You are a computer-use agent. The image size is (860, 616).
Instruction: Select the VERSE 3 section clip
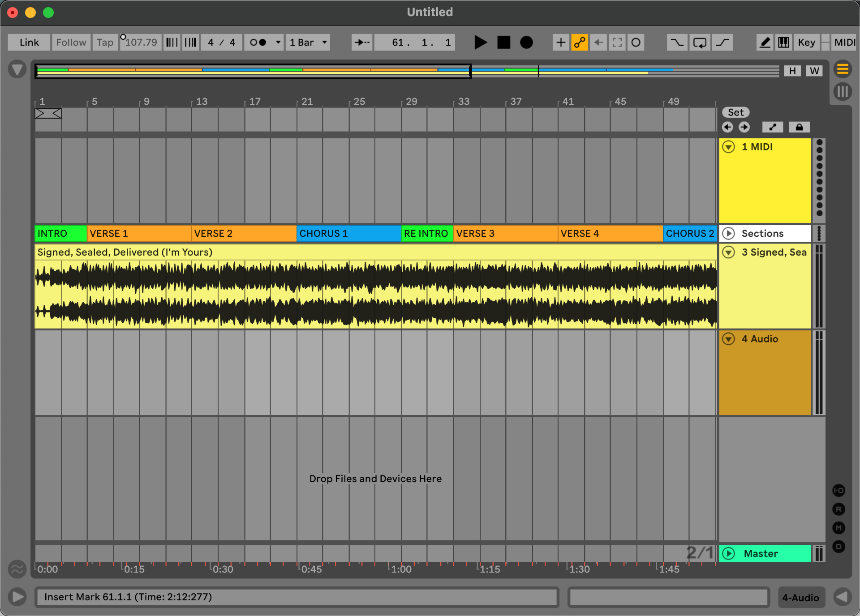click(506, 233)
